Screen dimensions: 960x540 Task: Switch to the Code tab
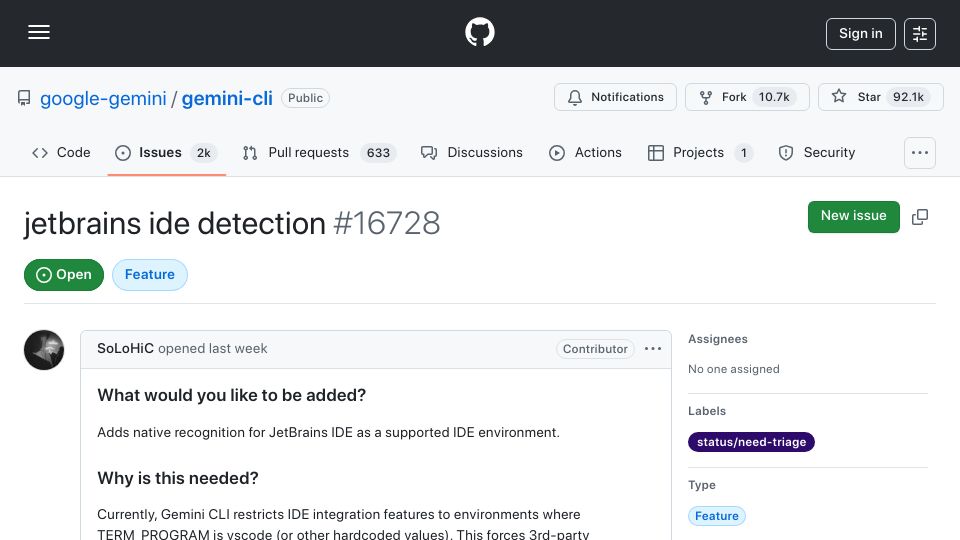[61, 152]
